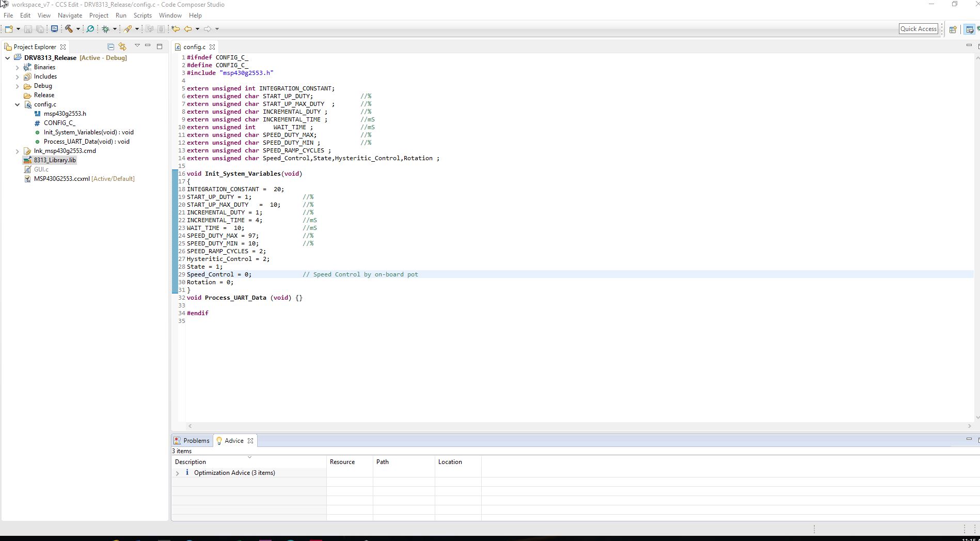Click the Save toolbar icon
The image size is (980, 541).
click(x=28, y=29)
